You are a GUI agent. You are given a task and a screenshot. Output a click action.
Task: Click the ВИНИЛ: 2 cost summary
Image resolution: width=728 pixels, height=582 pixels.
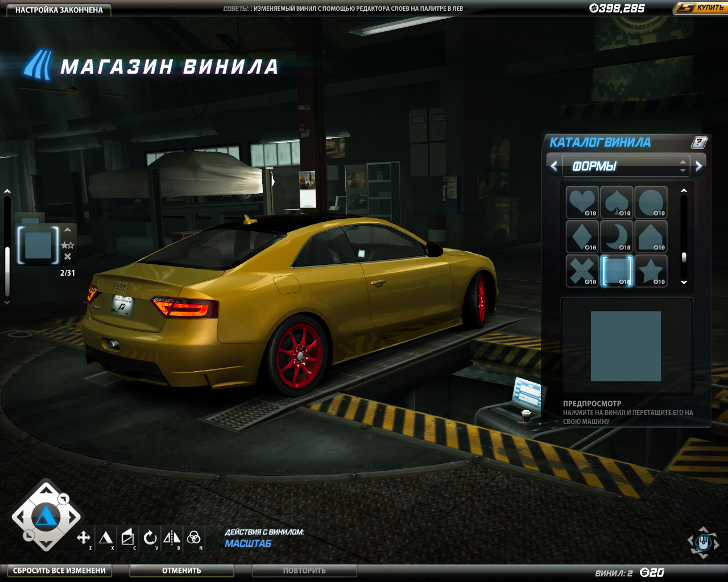630,572
